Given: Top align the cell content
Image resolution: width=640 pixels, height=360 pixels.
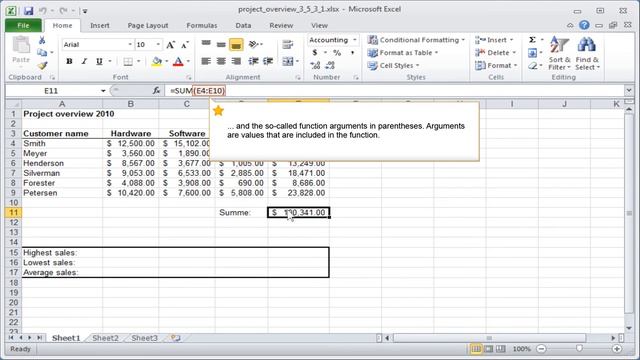Looking at the screenshot, I should click(x=206, y=44).
